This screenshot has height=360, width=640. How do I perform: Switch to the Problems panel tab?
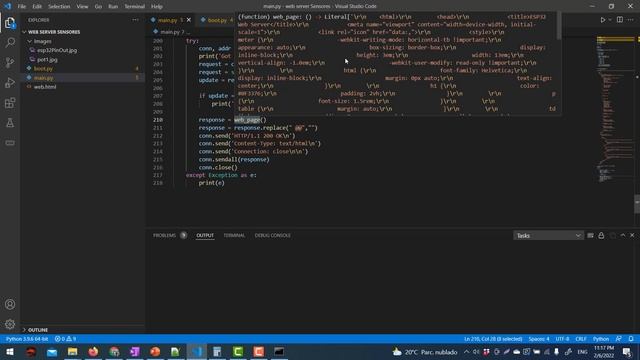(169, 236)
